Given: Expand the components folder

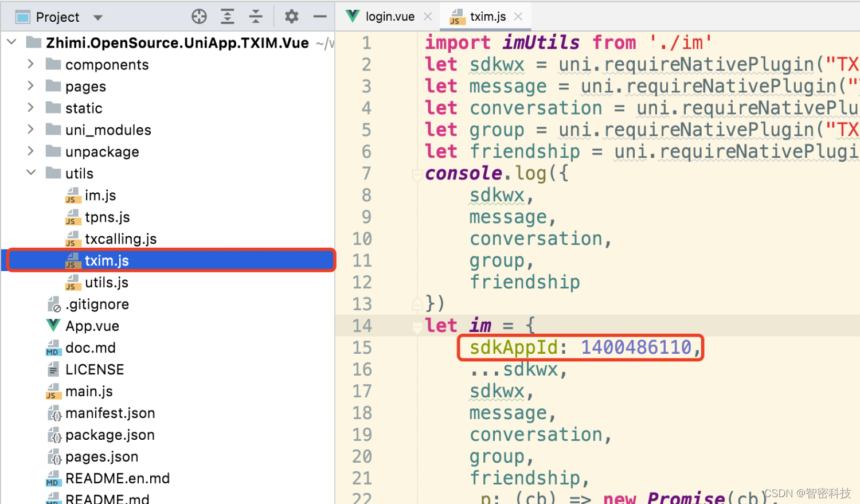Looking at the screenshot, I should click(x=31, y=64).
